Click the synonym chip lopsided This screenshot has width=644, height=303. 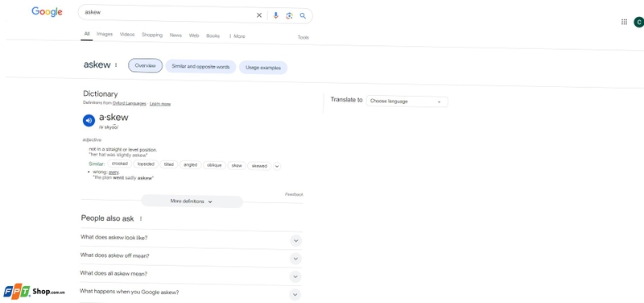point(146,164)
